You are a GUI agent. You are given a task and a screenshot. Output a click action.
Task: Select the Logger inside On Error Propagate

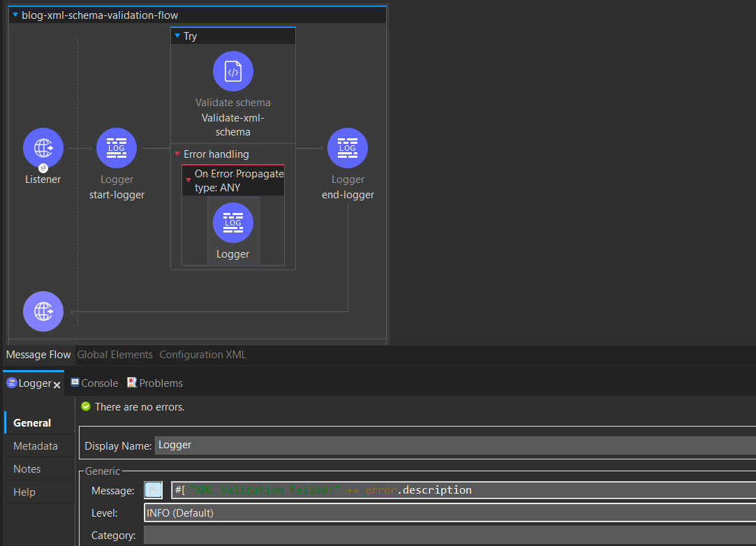233,223
